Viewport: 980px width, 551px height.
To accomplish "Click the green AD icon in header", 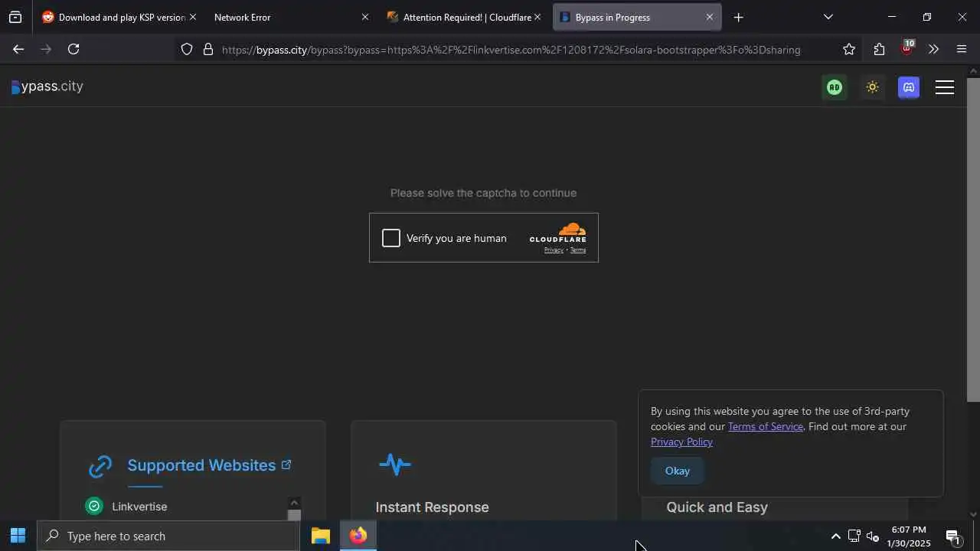I will click(x=835, y=87).
